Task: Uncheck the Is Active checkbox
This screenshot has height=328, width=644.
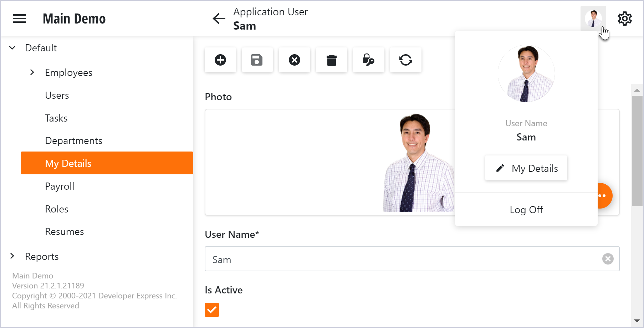Action: (x=212, y=310)
